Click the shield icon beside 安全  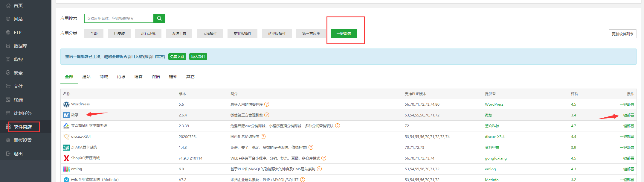tap(8, 73)
